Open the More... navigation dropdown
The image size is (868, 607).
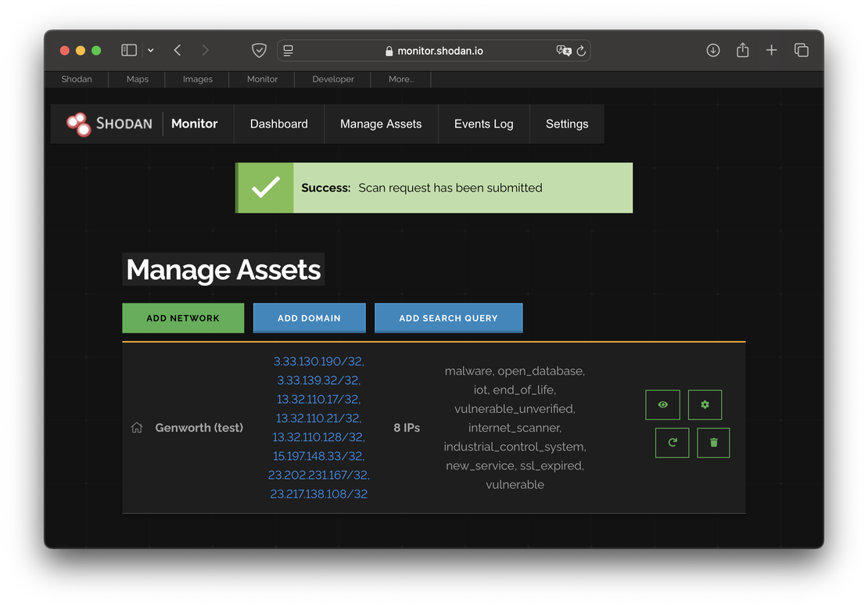click(x=400, y=79)
